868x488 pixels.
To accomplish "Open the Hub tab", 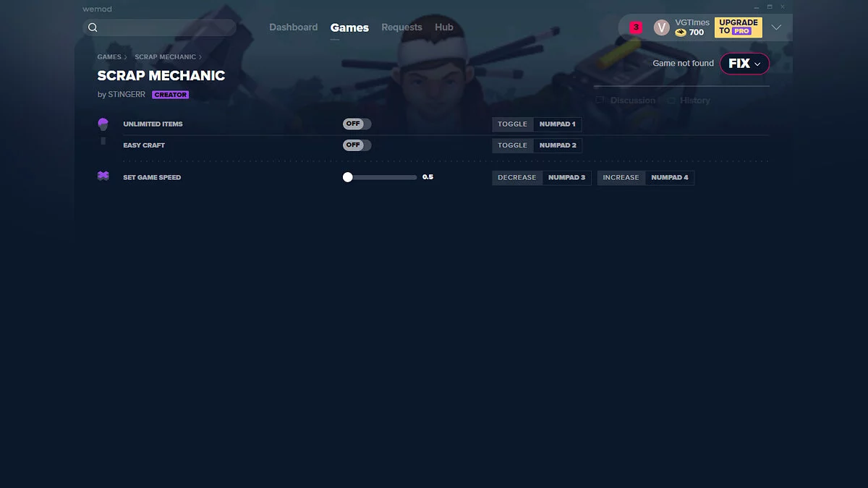I will 444,27.
